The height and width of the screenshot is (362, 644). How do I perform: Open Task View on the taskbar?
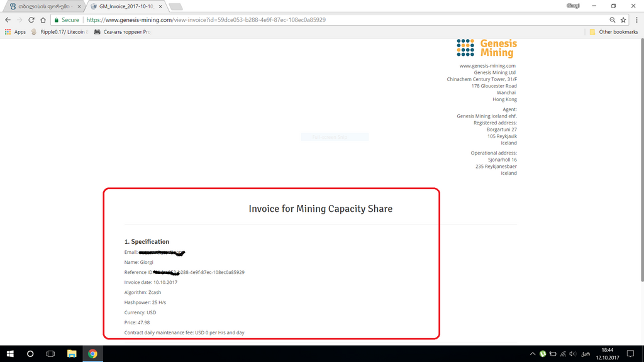click(x=50, y=354)
